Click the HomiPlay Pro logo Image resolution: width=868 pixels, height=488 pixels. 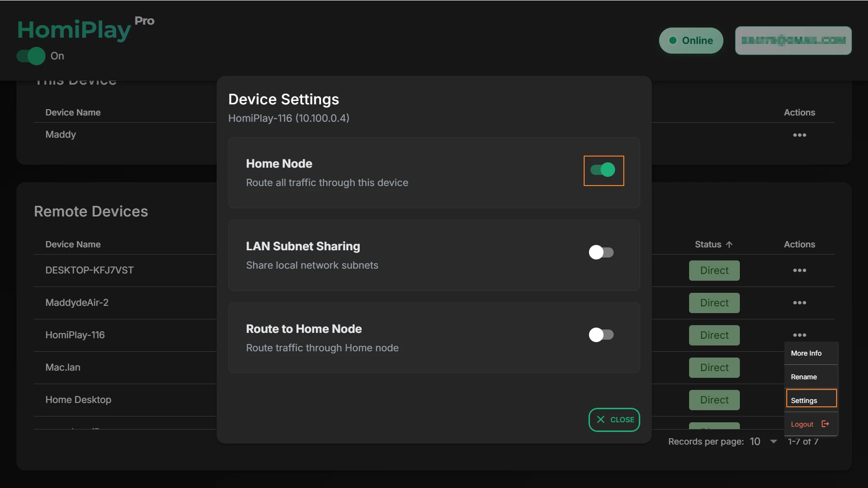(86, 29)
